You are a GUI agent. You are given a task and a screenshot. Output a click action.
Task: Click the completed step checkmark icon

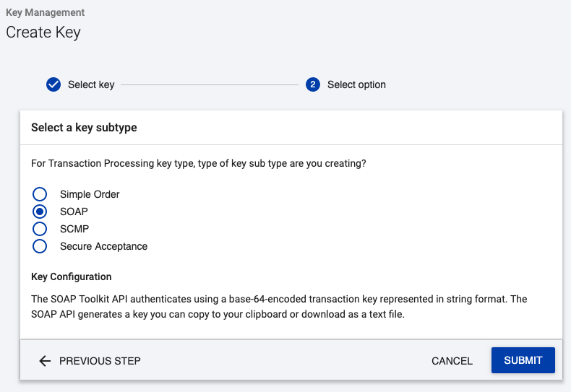click(53, 84)
